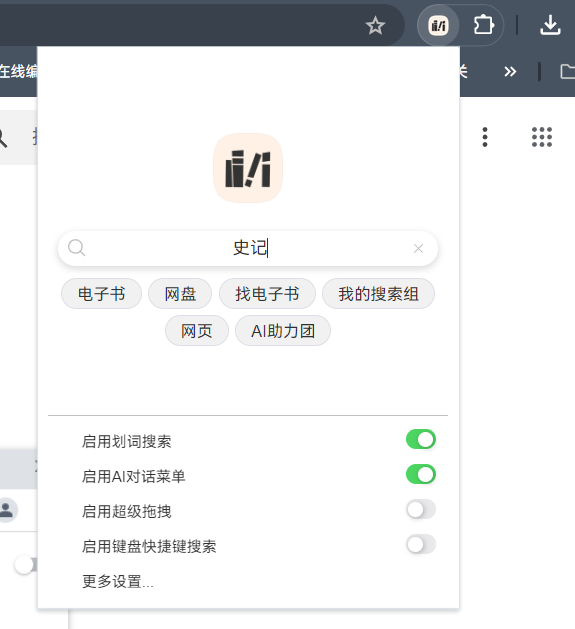This screenshot has width=575, height=629.
Task: Expand hidden bookmarks with double chevron
Action: coord(510,72)
